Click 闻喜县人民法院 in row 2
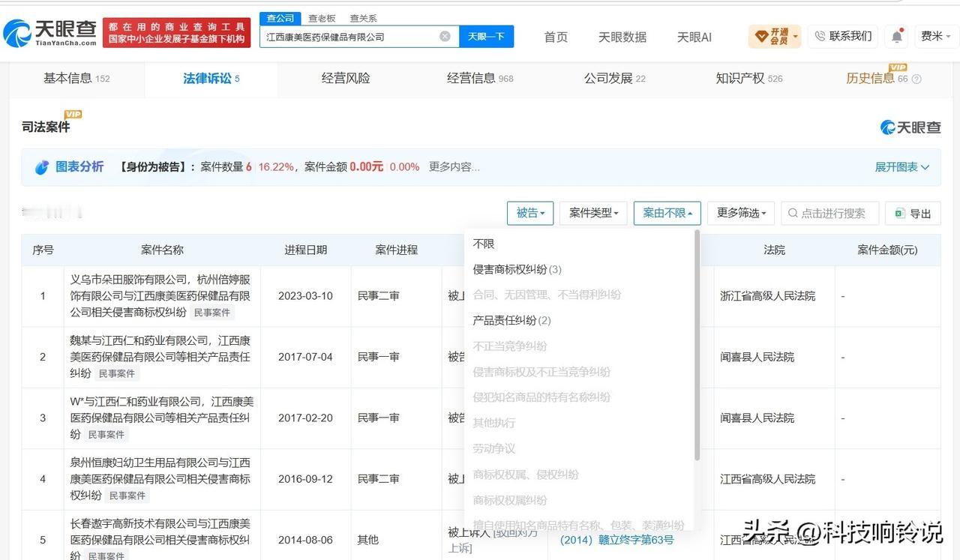Screen dimensions: 960x560 (x=757, y=357)
